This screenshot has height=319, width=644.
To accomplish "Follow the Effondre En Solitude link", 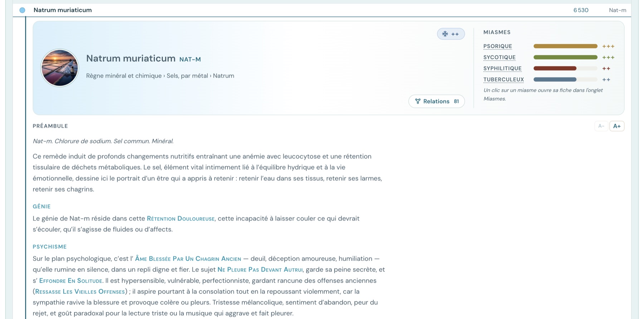I will pyautogui.click(x=70, y=281).
